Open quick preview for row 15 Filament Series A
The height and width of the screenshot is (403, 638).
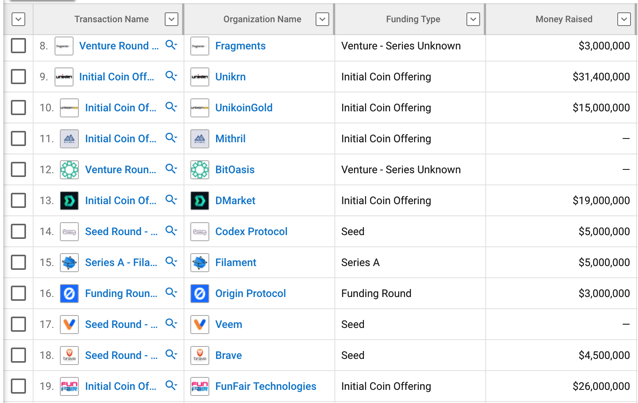(x=171, y=261)
